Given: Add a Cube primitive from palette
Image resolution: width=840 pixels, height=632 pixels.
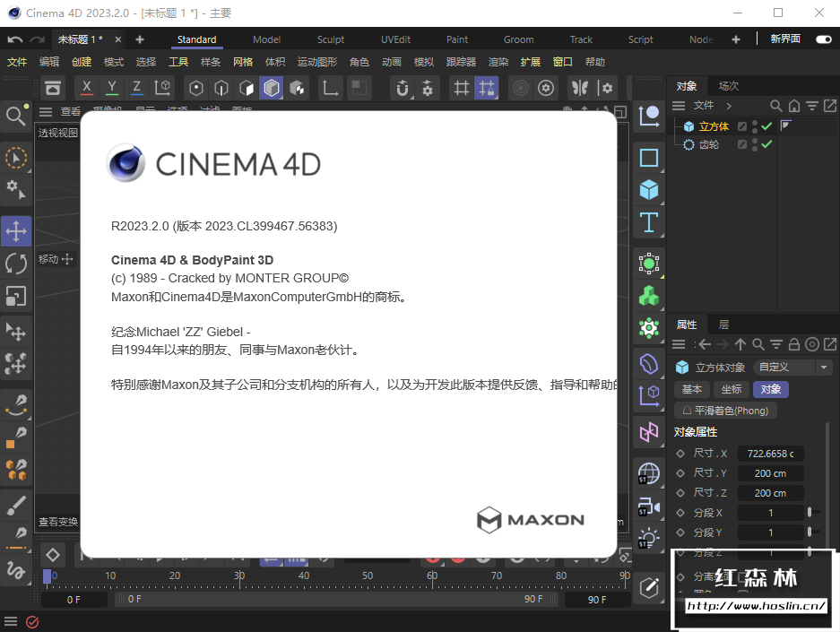Looking at the screenshot, I should point(649,190).
